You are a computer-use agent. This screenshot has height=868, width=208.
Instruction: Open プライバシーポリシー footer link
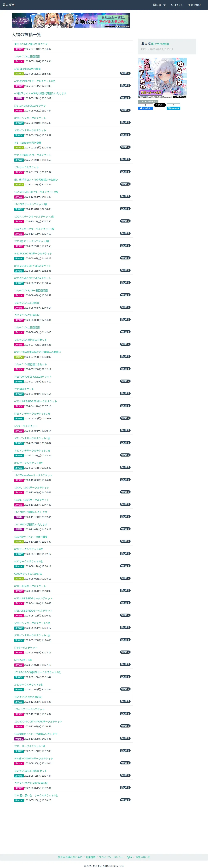[x=111, y=857]
